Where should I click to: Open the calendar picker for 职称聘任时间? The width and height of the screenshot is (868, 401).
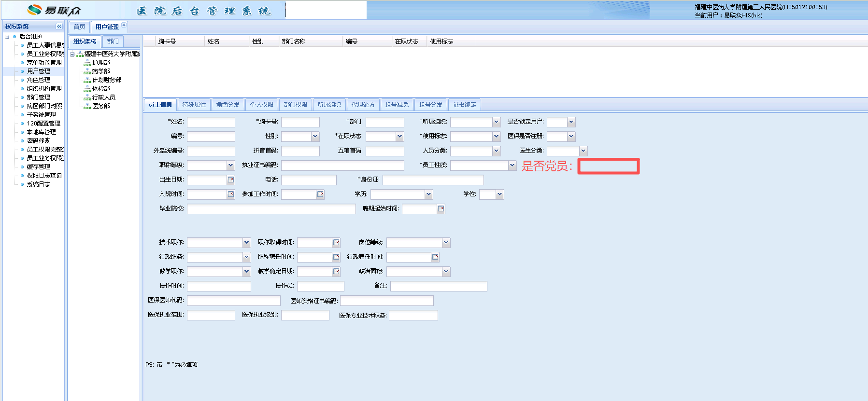tap(336, 257)
